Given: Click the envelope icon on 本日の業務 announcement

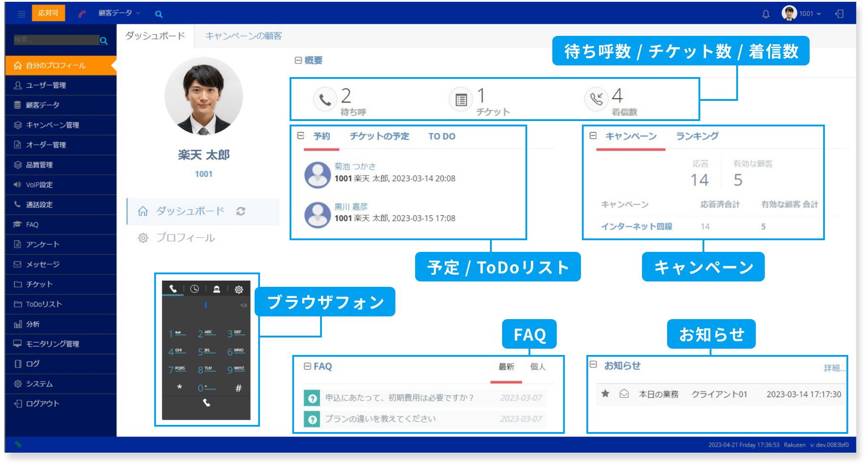Looking at the screenshot, I should click(624, 394).
